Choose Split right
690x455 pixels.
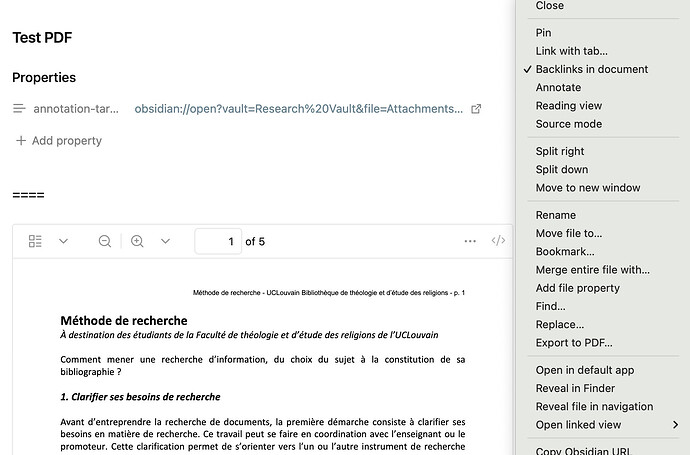pyautogui.click(x=560, y=151)
